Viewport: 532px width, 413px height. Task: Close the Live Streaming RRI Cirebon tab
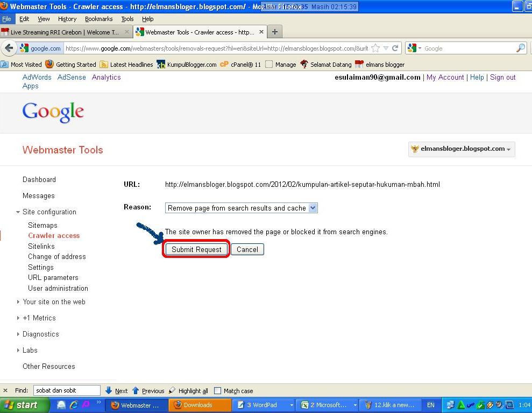(126, 32)
